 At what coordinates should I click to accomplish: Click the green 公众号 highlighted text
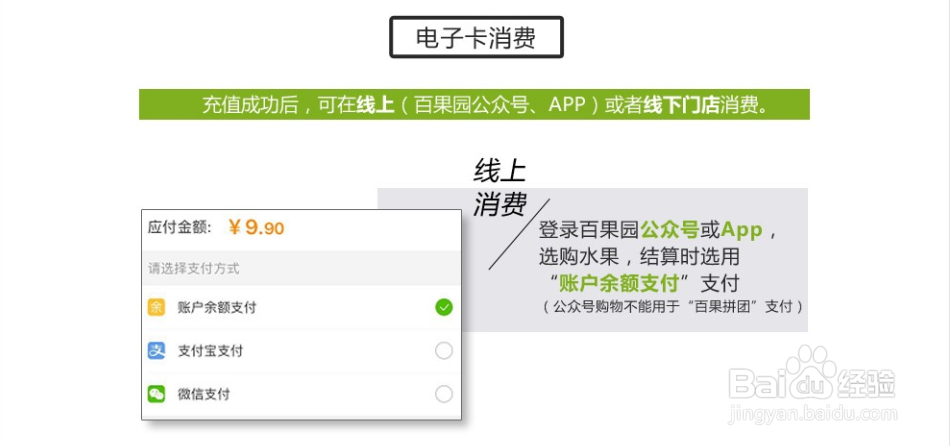pyautogui.click(x=669, y=230)
